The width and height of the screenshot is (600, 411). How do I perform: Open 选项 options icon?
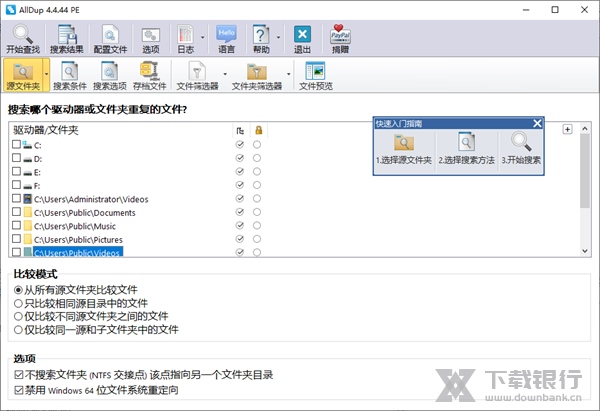click(151, 39)
